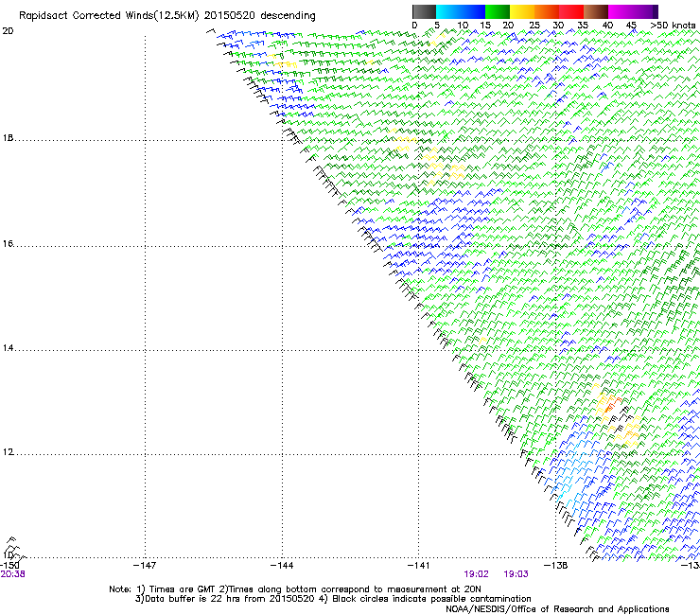Click the brown 35-40 knots legend swatch
Viewport: 700px width, 615px height.
596,11
